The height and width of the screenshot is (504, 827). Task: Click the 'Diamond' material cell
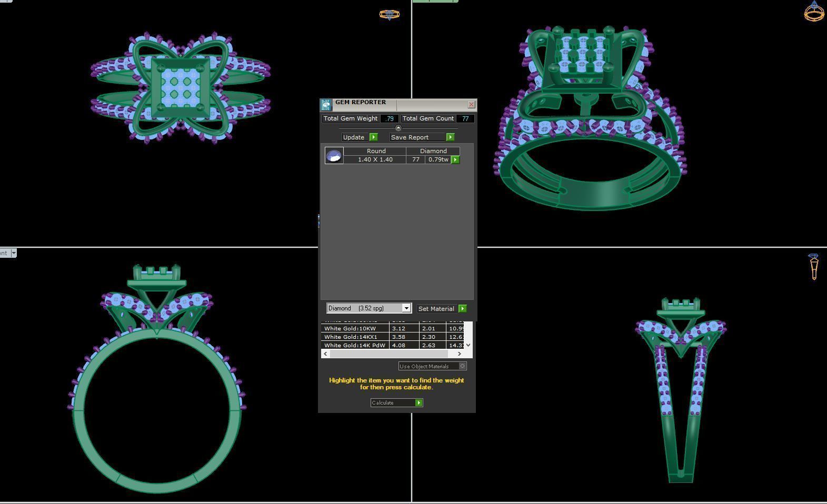coord(433,151)
